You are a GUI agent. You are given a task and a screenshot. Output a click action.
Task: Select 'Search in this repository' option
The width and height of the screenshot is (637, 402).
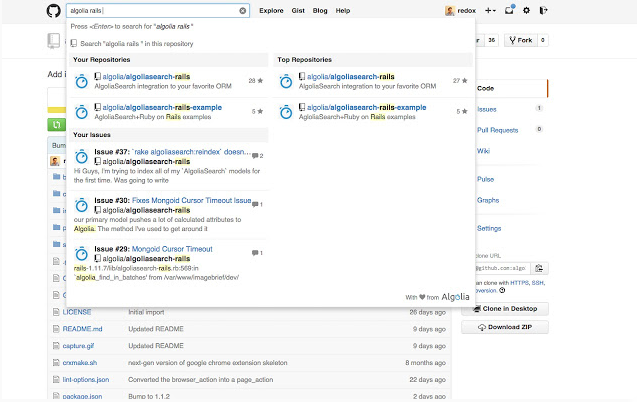(x=132, y=43)
